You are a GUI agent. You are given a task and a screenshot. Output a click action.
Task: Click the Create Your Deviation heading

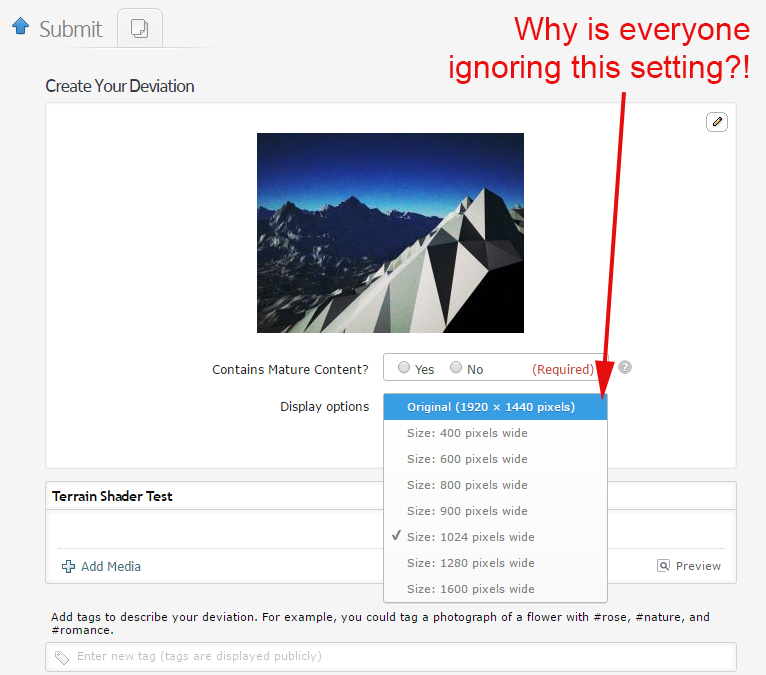click(120, 86)
